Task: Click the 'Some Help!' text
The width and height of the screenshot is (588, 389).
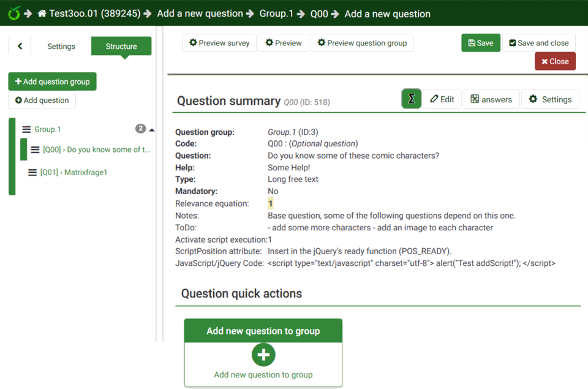Action: [x=288, y=168]
